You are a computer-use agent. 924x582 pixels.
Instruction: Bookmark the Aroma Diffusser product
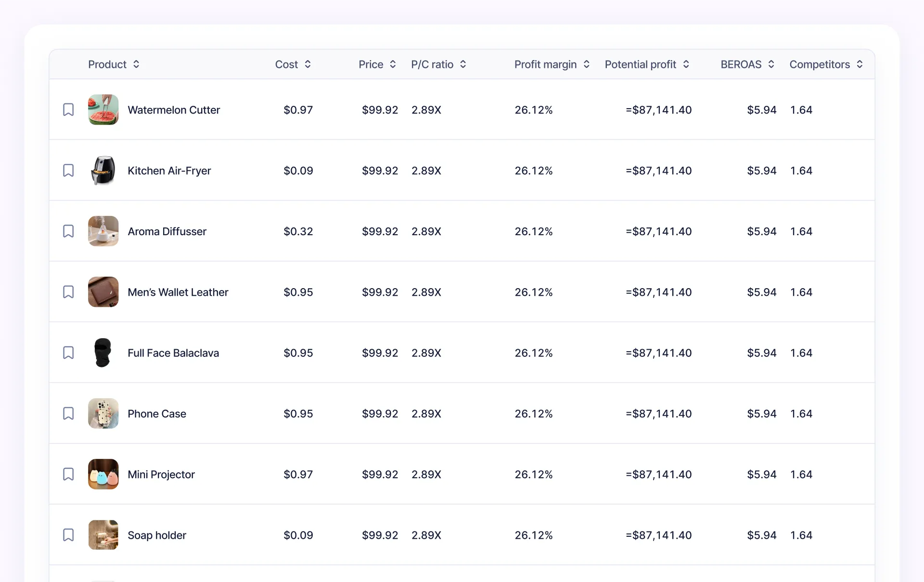(68, 231)
